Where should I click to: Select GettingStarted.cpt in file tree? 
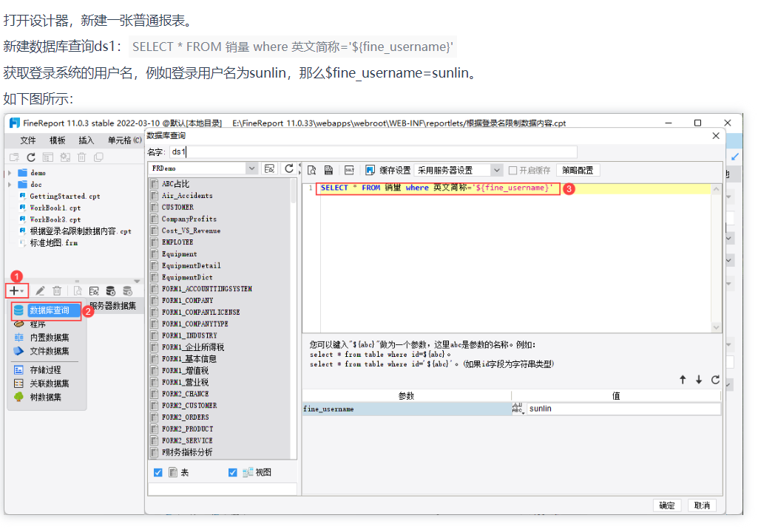pos(65,197)
